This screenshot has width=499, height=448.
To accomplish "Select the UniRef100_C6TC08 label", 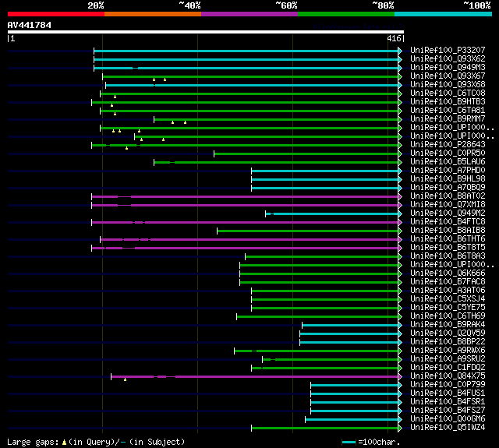I will pyautogui.click(x=448, y=93).
